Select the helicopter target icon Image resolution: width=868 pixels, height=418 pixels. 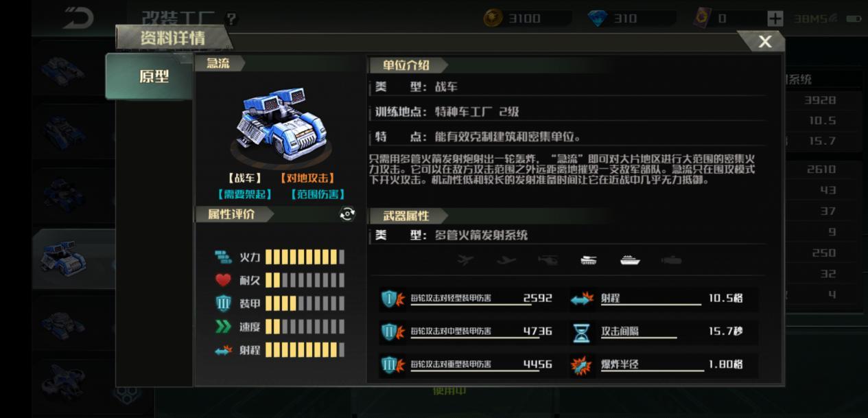[x=548, y=260]
